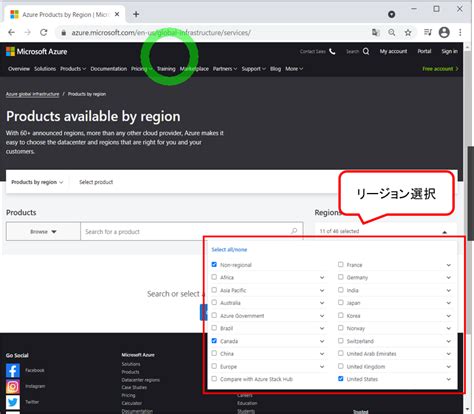Open the More navigation menu

[x=294, y=69]
